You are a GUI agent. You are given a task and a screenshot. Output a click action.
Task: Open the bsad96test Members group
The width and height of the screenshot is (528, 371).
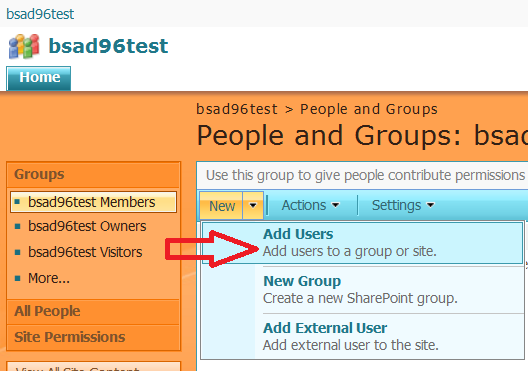coord(93,202)
